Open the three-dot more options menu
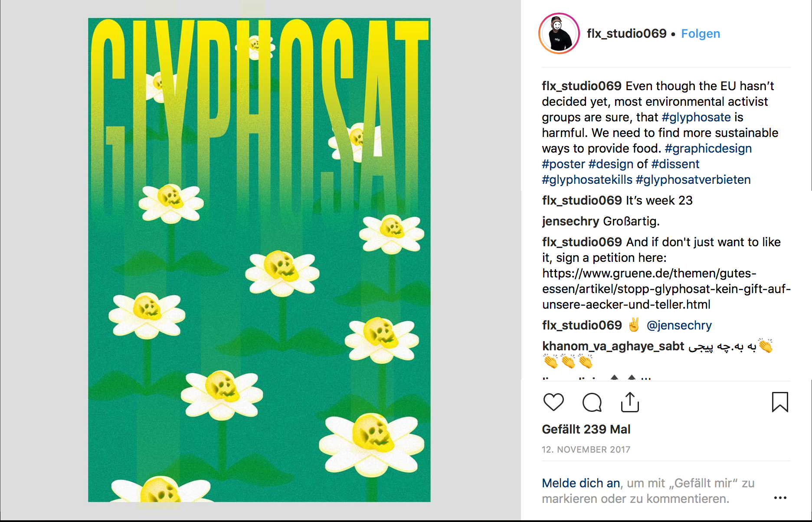The width and height of the screenshot is (812, 522). click(780, 498)
